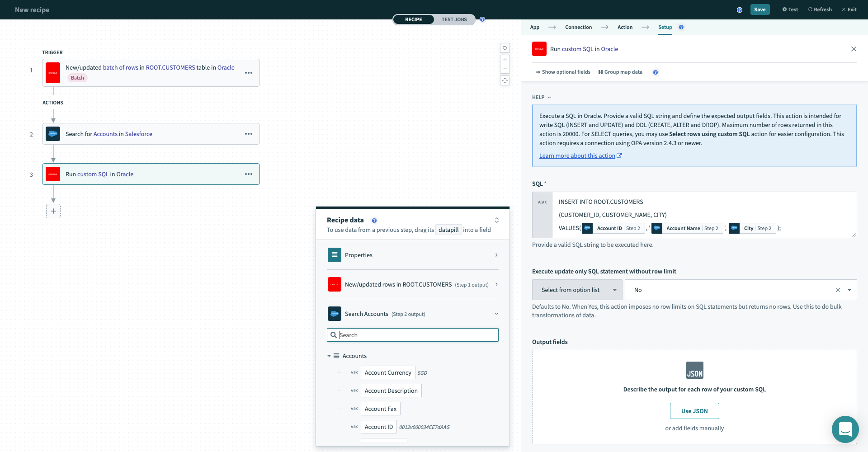
Task: Open the ellipsis menu on step 3
Action: click(x=249, y=174)
